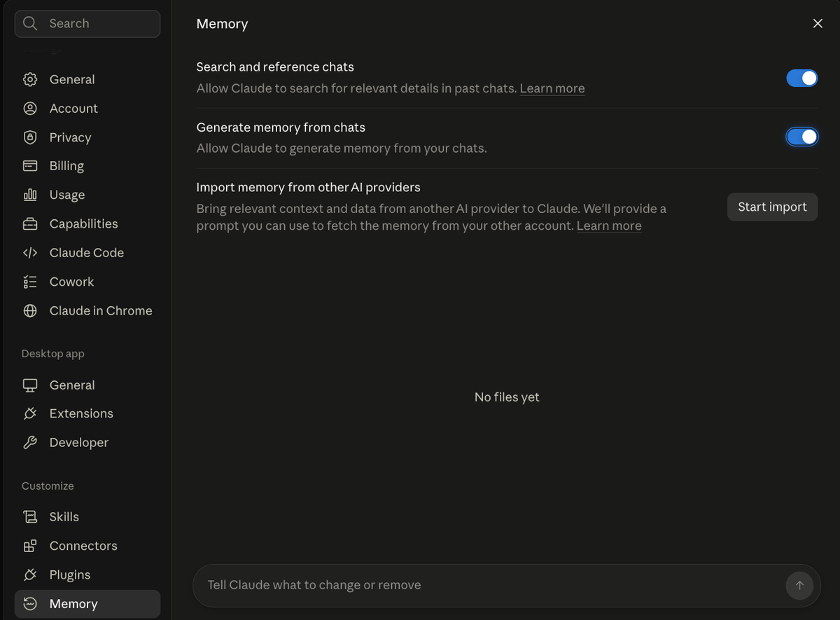Click the Capabilities briefcase icon
The height and width of the screenshot is (620, 840).
pos(30,224)
